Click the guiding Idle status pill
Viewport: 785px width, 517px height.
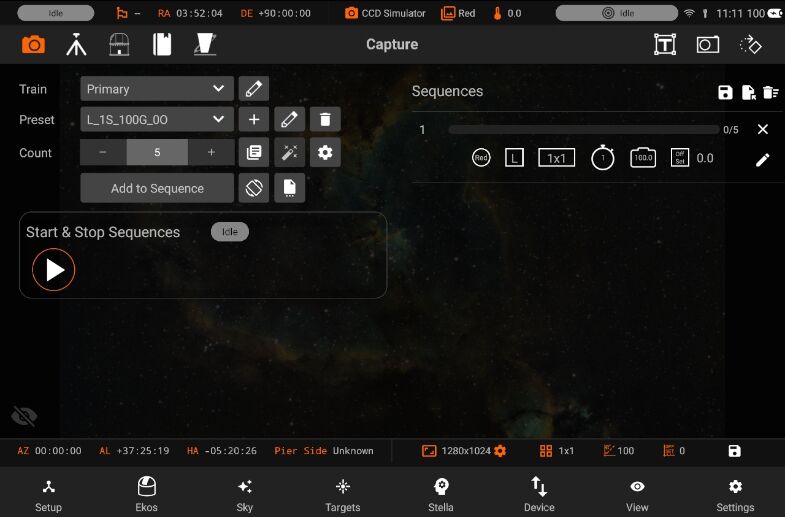[x=617, y=13]
